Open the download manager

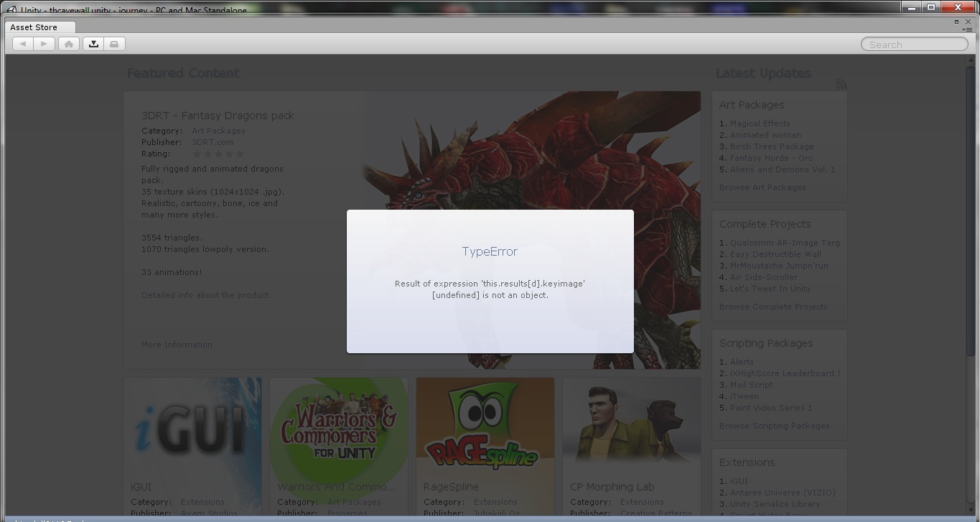pyautogui.click(x=93, y=43)
